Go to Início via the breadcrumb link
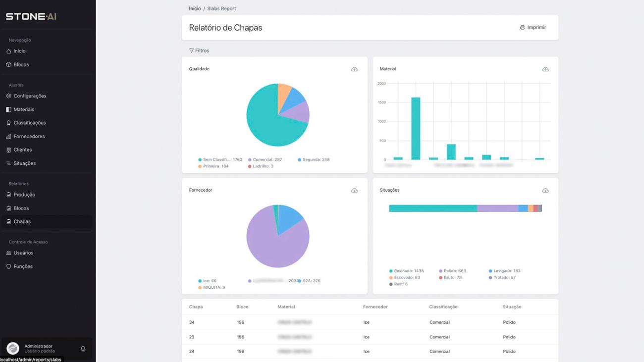The image size is (644, 362). [x=195, y=9]
